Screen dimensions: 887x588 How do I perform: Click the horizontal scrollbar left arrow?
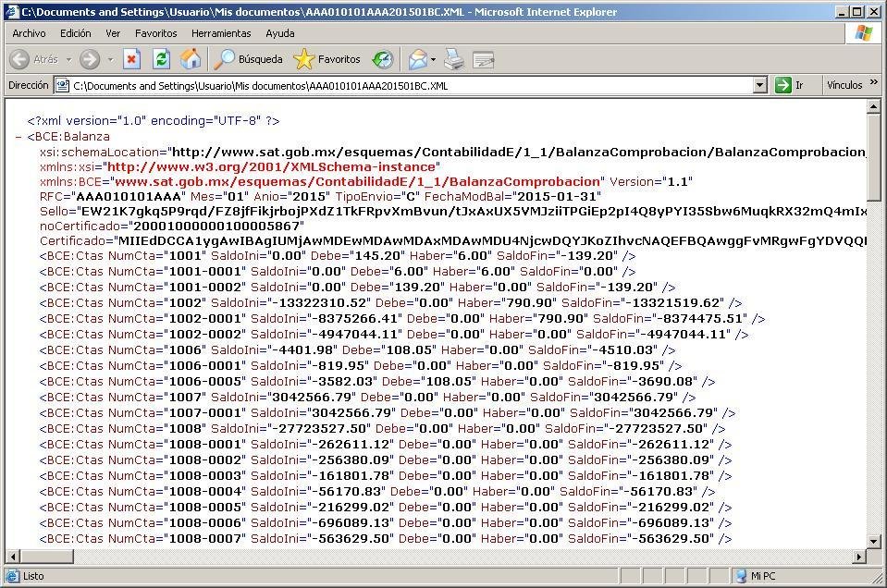click(x=12, y=557)
